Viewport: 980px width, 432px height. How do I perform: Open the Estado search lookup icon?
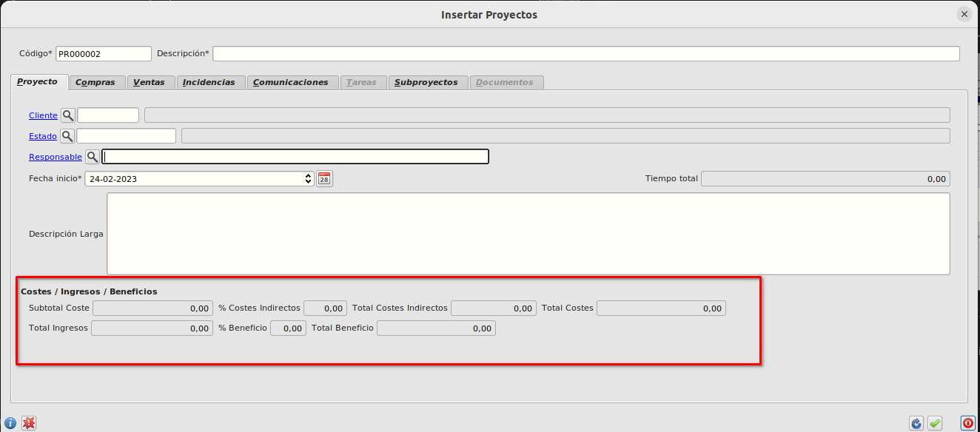[x=67, y=136]
